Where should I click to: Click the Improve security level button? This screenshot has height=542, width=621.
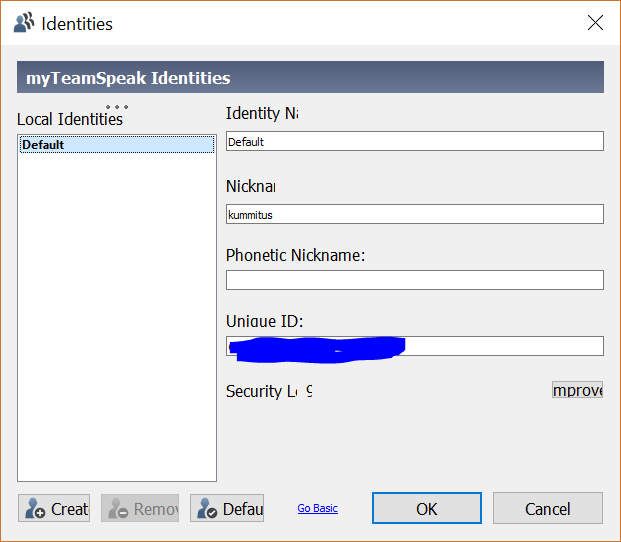[x=577, y=390]
